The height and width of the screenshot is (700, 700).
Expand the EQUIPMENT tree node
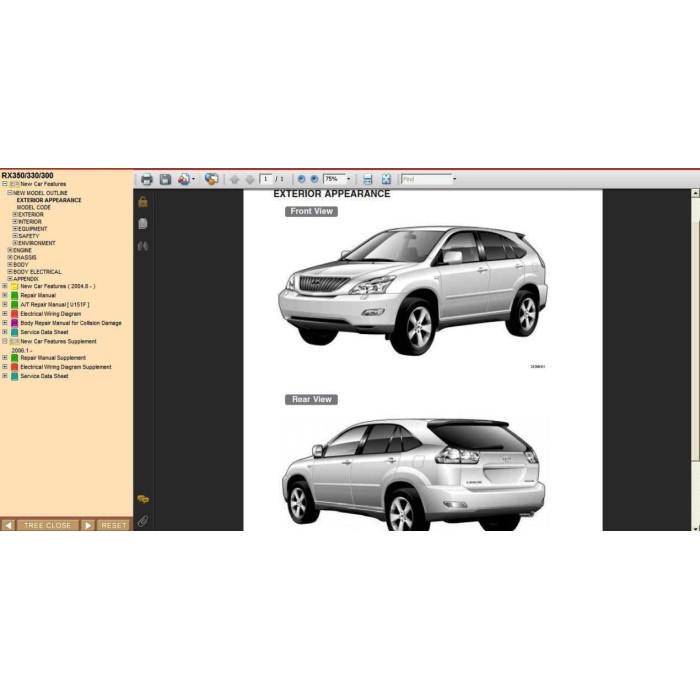15,229
